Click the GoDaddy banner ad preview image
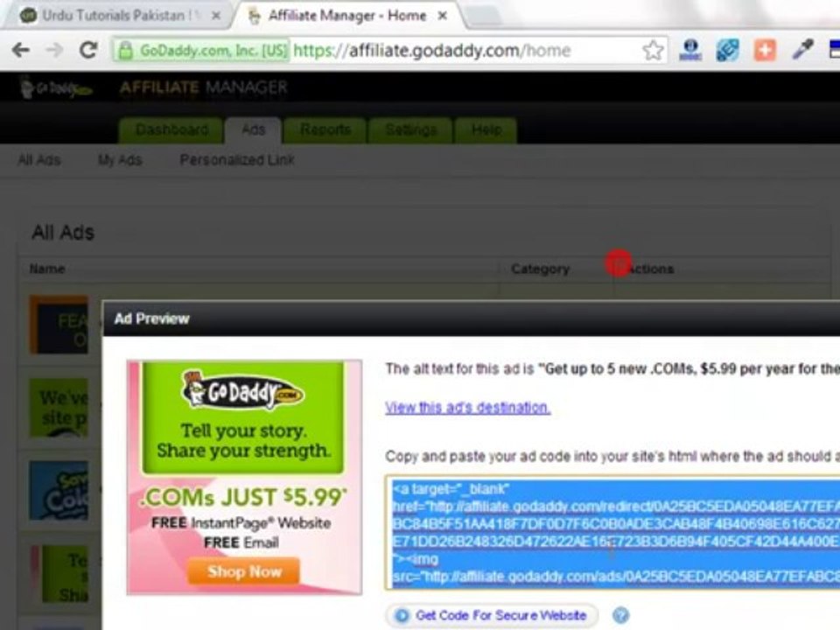 [244, 478]
